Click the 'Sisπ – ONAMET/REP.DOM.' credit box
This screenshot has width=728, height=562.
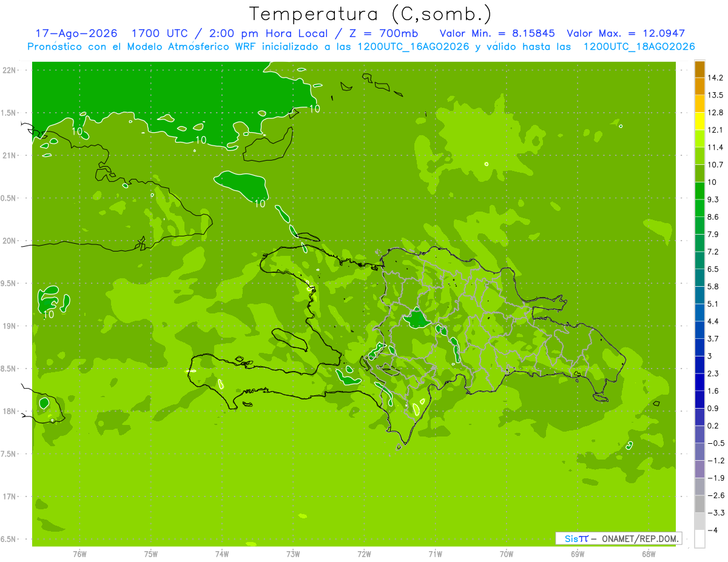click(x=619, y=538)
